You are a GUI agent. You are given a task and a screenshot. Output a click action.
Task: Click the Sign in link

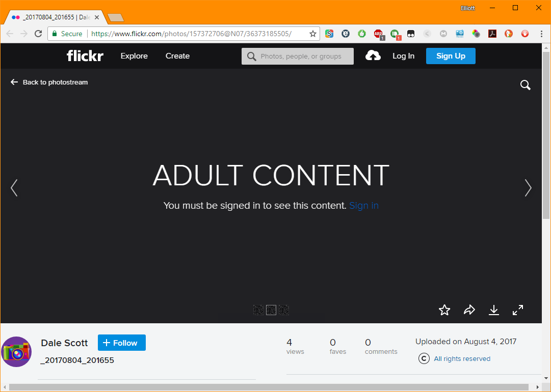(x=363, y=206)
